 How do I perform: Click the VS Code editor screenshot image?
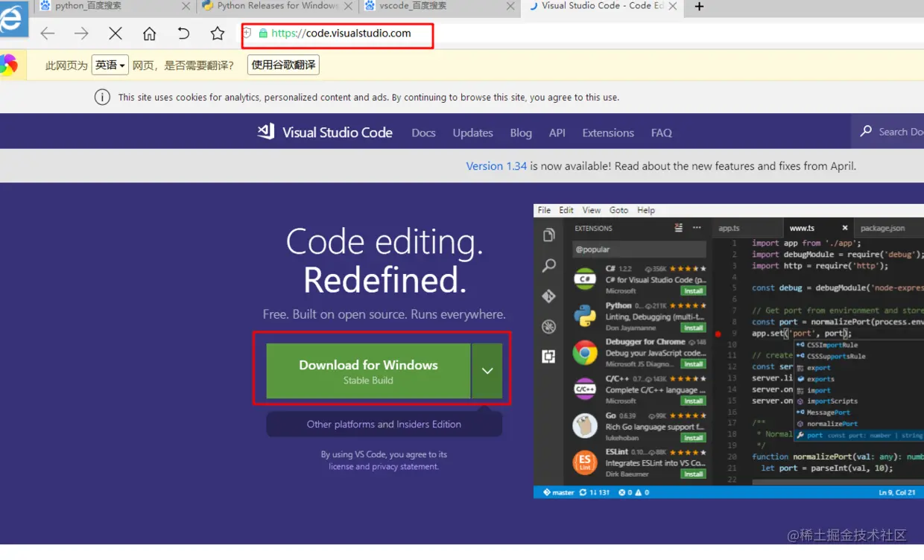pos(729,351)
